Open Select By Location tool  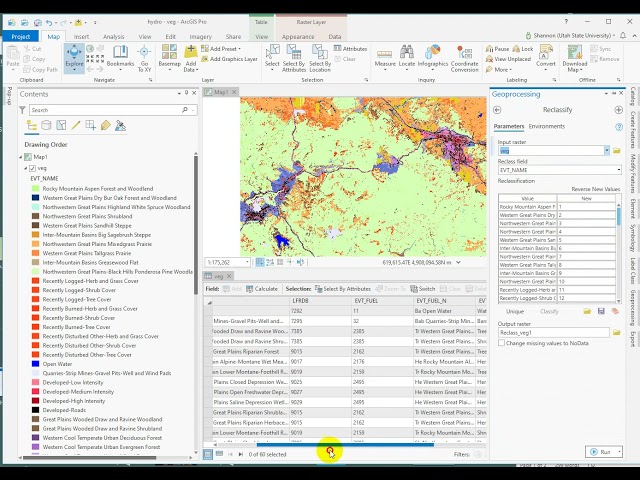click(320, 58)
